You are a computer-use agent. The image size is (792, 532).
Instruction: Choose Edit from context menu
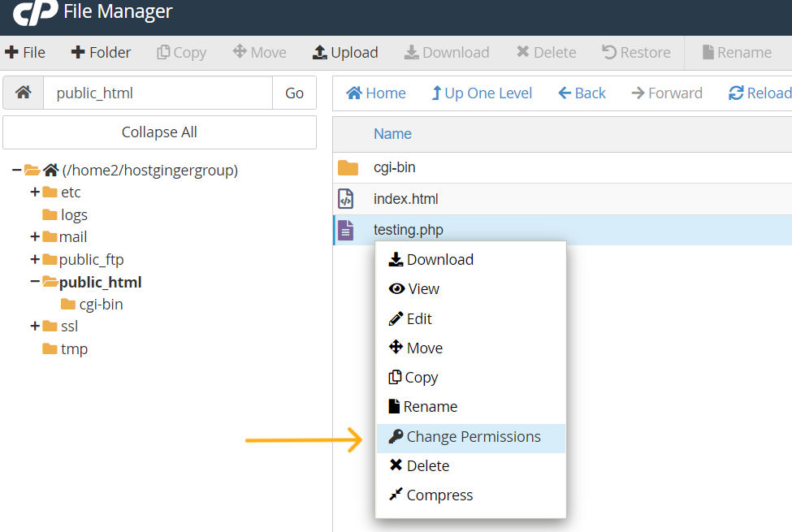coord(471,319)
